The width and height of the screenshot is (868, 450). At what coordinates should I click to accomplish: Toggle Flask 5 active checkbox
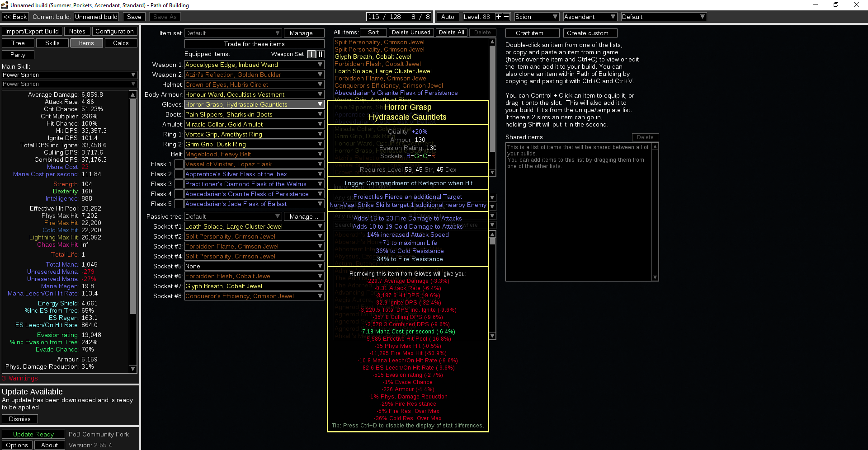point(179,204)
